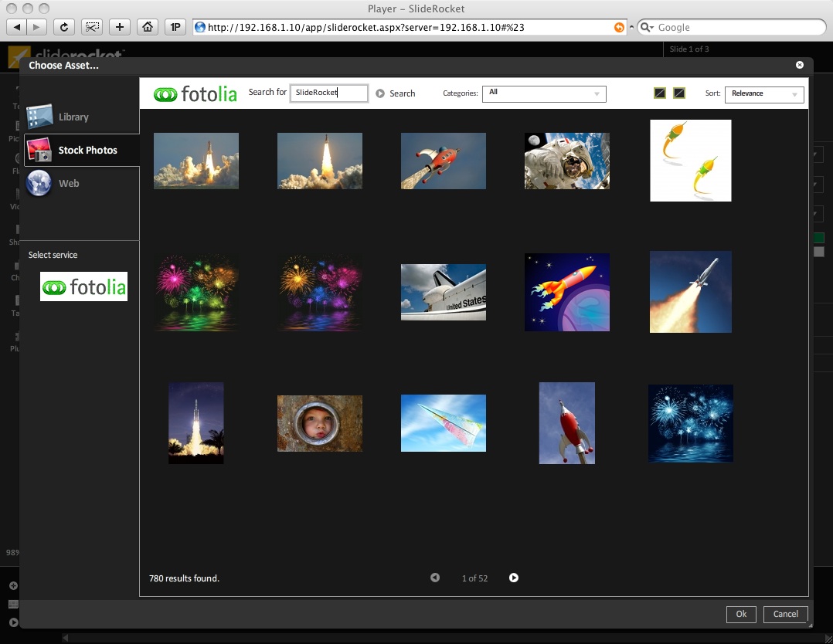This screenshot has height=644, width=833.
Task: Select the paper airplane thumbnail
Action: pyautogui.click(x=444, y=423)
